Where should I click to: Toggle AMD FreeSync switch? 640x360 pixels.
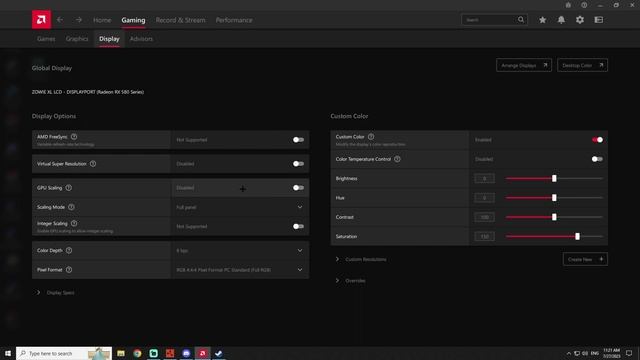(298, 140)
